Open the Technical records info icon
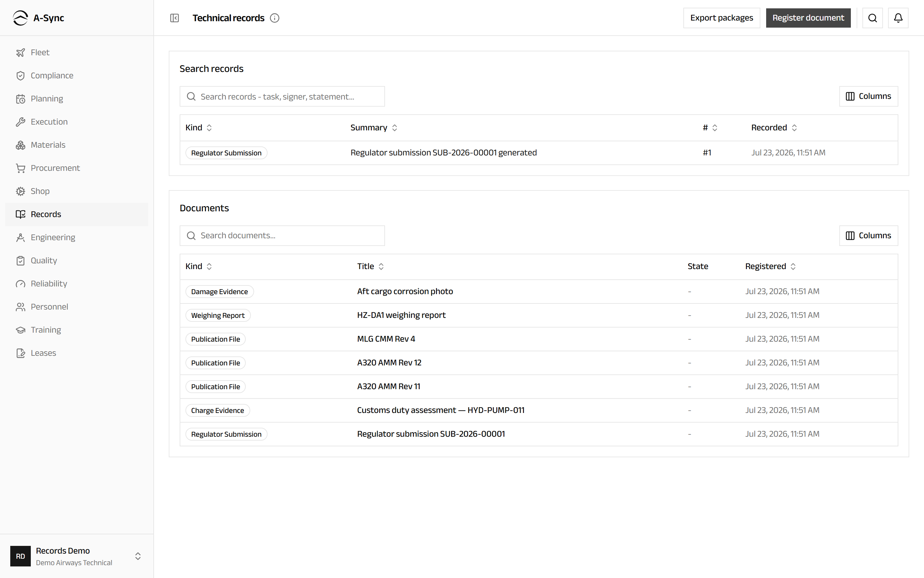The image size is (924, 578). [x=275, y=18]
